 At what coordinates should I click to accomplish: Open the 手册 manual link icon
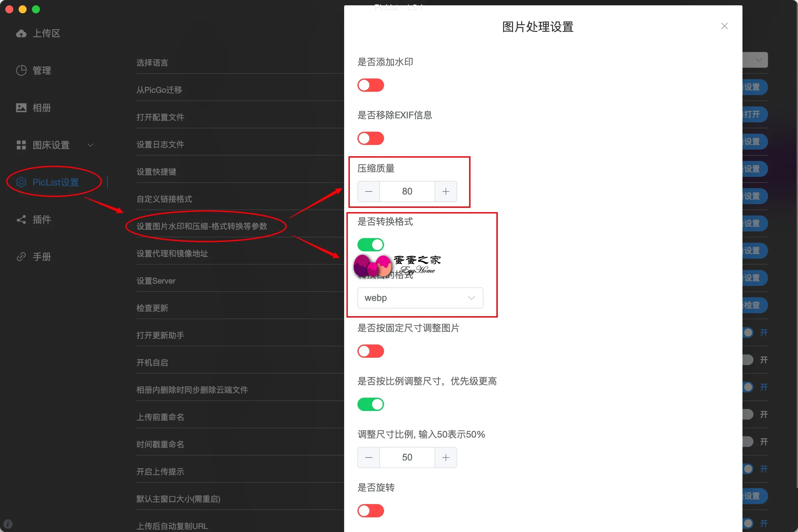coord(21,256)
